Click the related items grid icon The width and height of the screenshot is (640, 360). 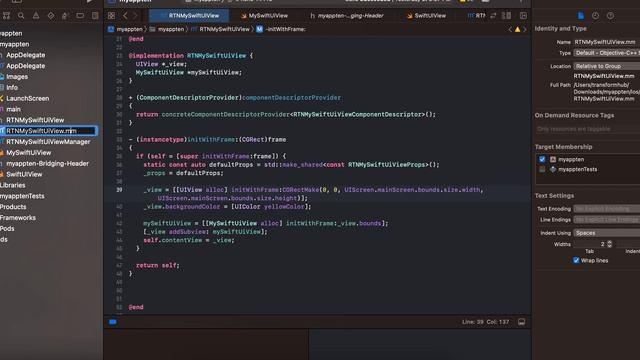[x=111, y=16]
